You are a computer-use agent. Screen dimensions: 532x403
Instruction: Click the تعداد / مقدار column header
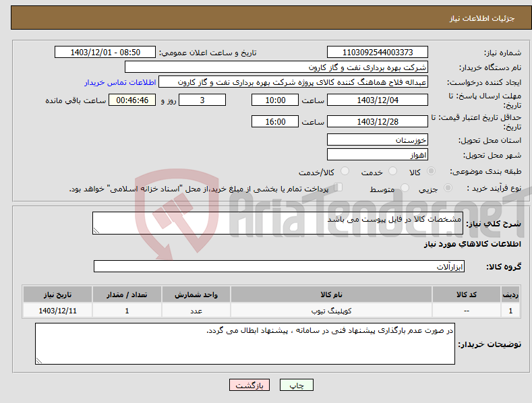[127, 294]
